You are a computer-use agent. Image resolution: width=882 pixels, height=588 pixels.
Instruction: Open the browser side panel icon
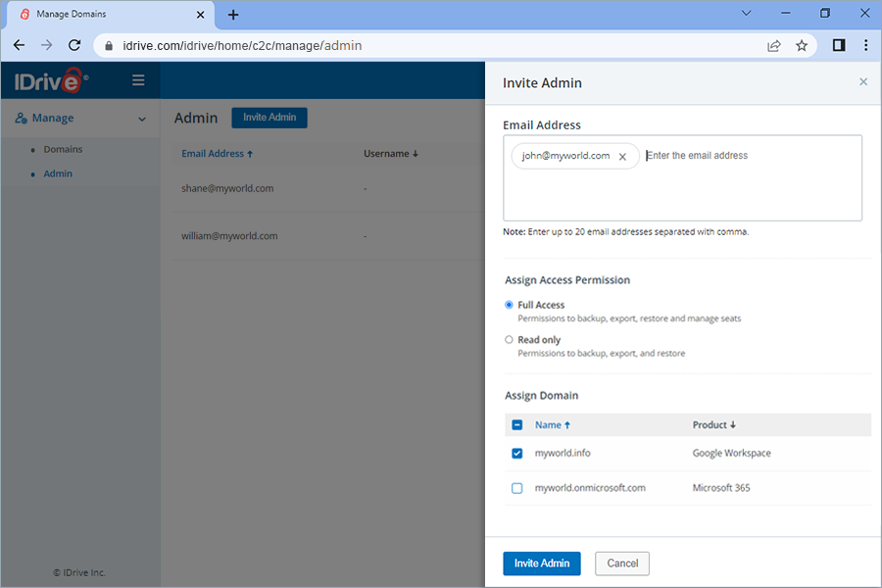coord(839,46)
